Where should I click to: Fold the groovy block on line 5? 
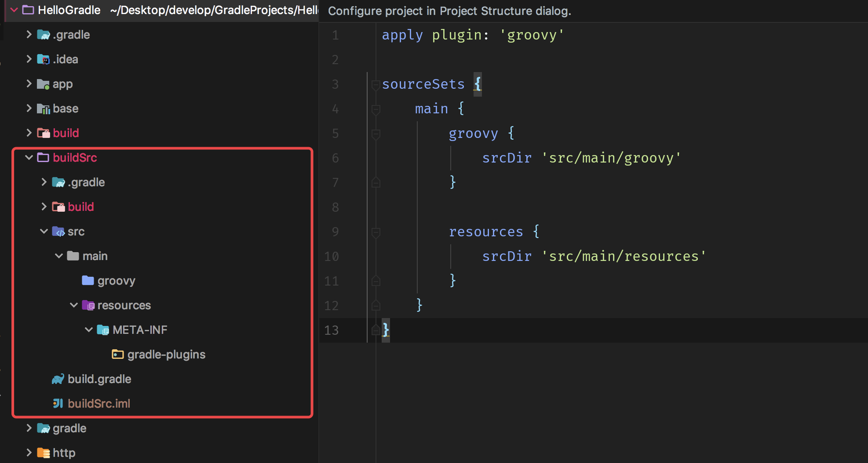coord(376,134)
